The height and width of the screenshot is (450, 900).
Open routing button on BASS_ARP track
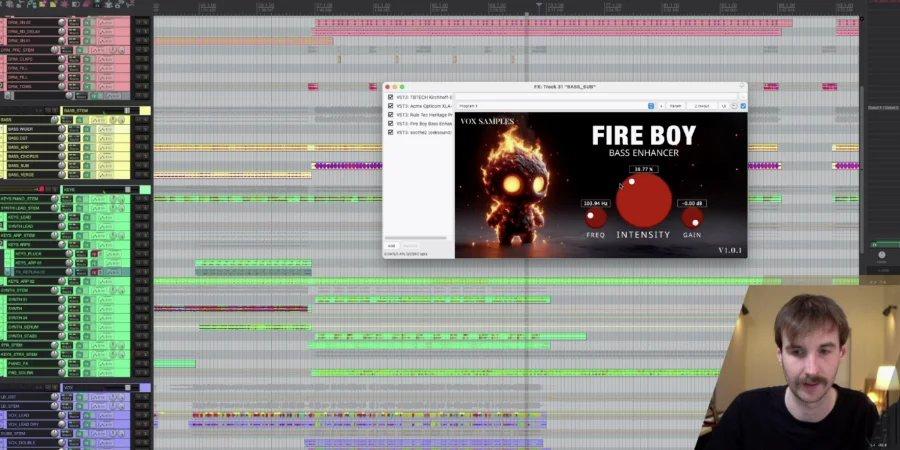pos(74,147)
